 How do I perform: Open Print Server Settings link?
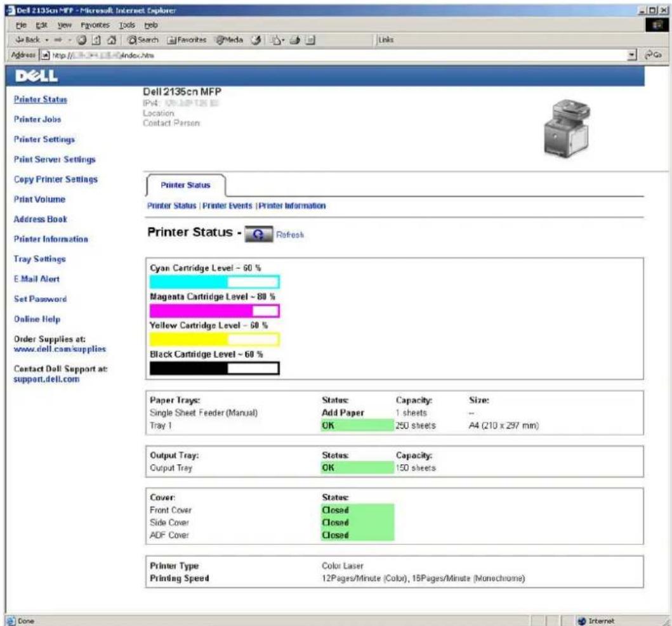point(55,159)
